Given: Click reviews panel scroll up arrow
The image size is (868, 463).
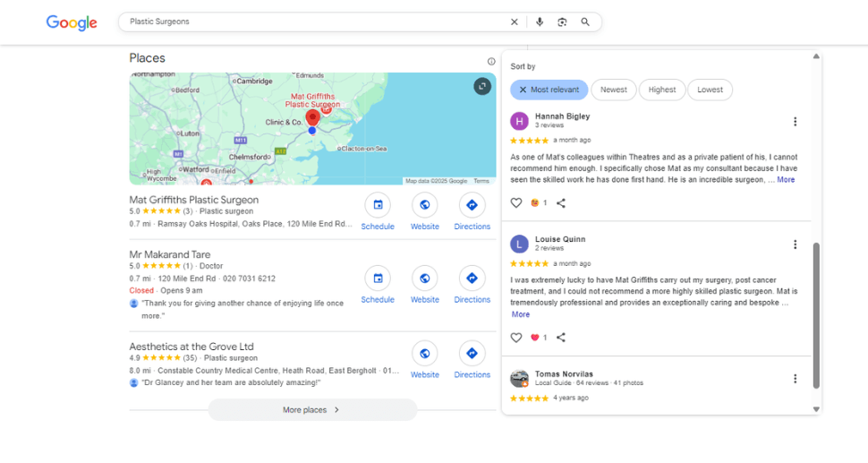Looking at the screenshot, I should click(x=816, y=56).
